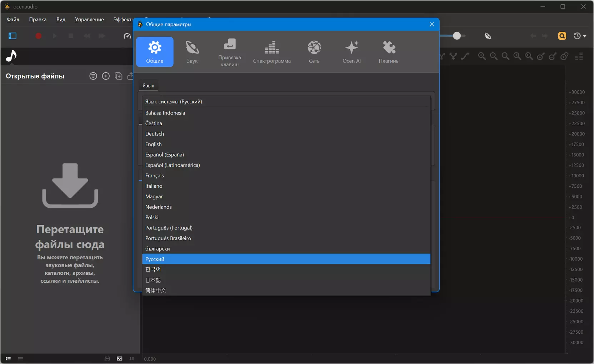594x364 pixels.
Task: Click the zoom in magnifier icon
Action: pyautogui.click(x=482, y=56)
